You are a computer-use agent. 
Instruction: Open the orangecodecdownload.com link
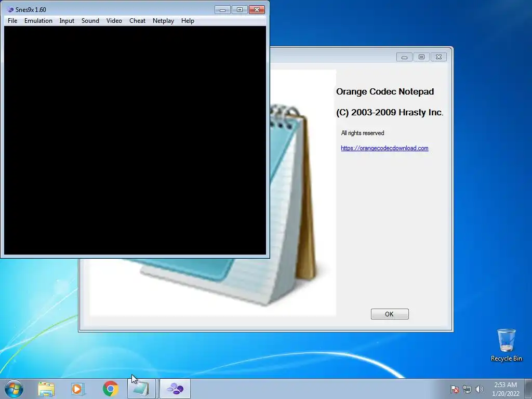tap(384, 148)
